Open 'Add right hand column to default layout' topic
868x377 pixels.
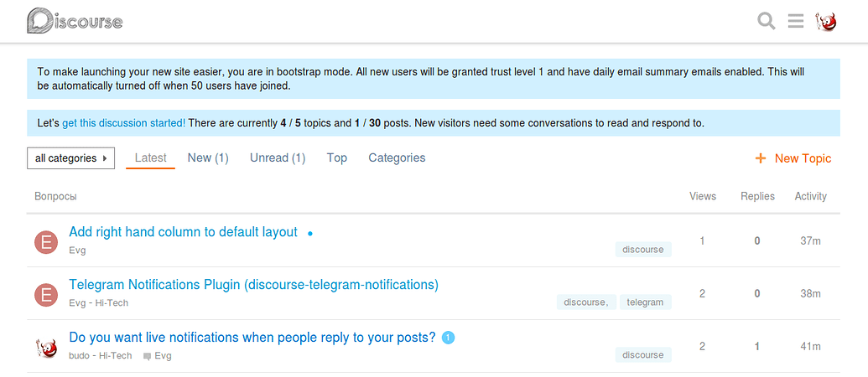183,232
